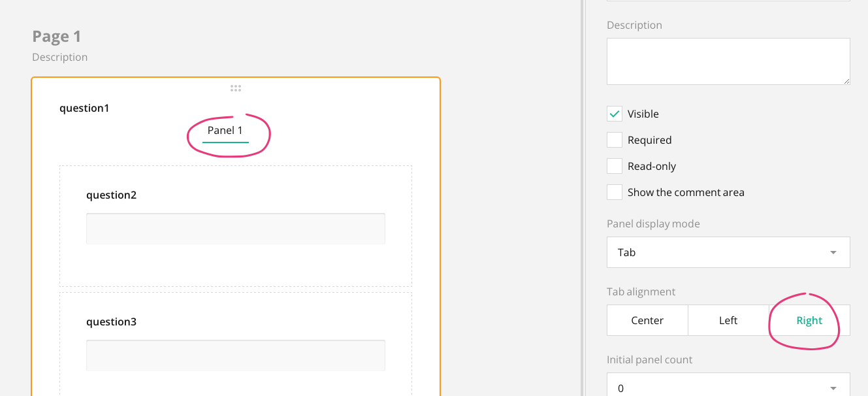Click the question2 text input box
868x396 pixels.
tap(236, 228)
